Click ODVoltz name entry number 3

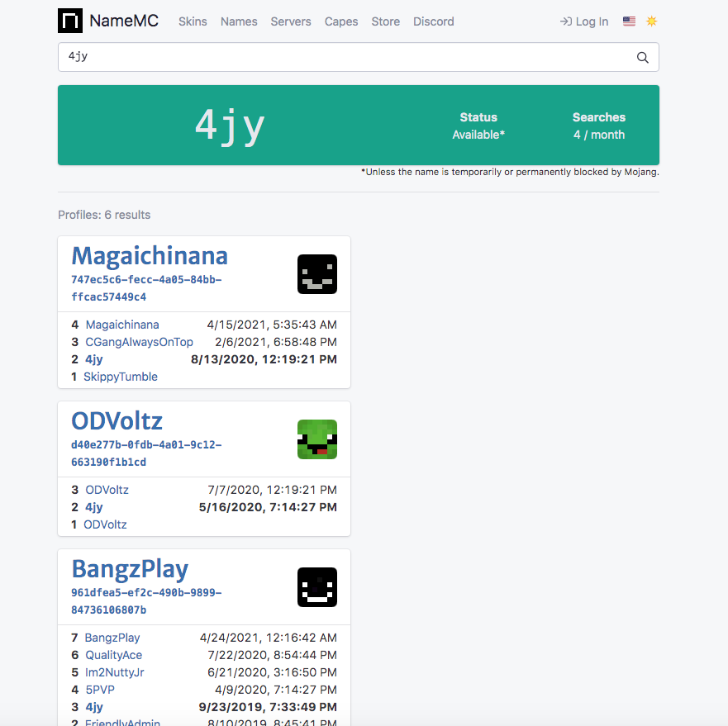107,490
